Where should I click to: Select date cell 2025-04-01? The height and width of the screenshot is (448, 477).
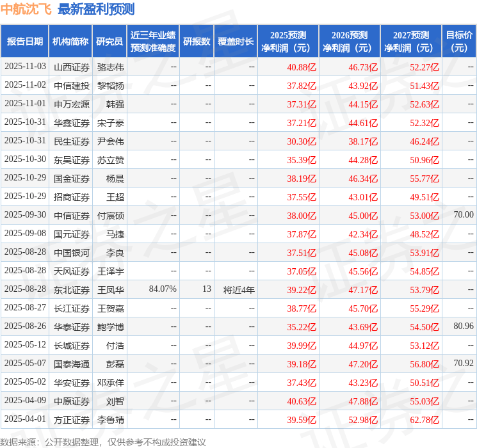(x=25, y=419)
